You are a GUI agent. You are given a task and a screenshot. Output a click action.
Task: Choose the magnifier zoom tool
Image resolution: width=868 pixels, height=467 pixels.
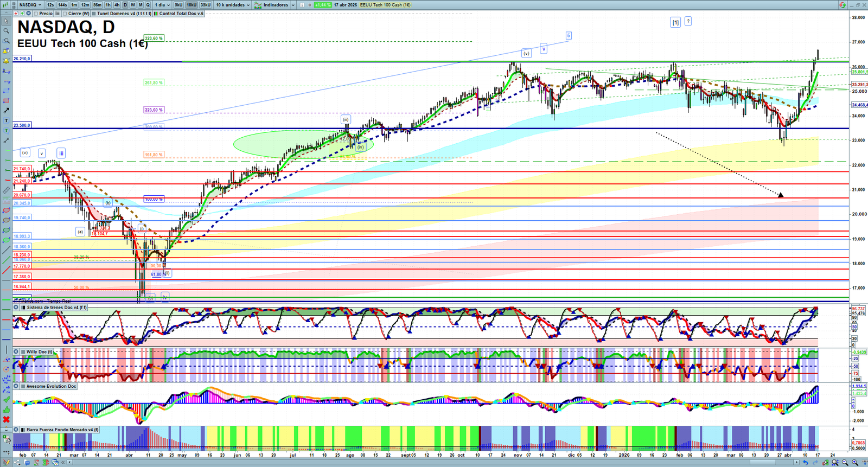(x=7, y=31)
